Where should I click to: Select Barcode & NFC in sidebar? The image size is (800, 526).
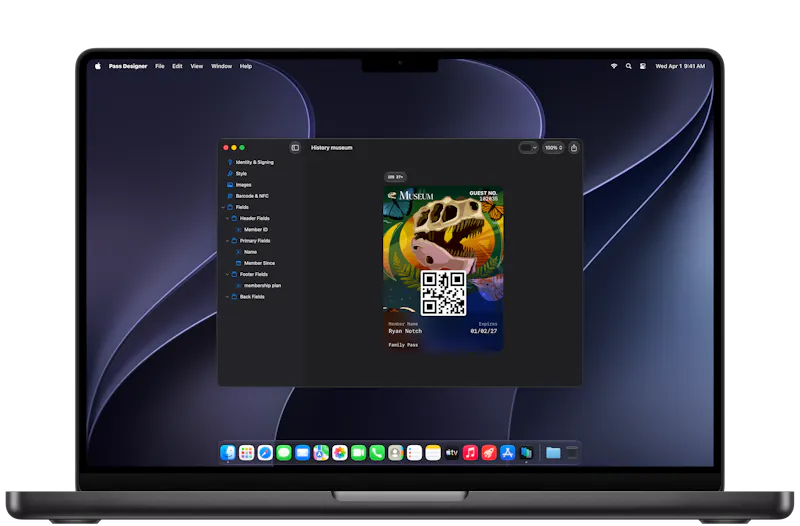[247, 196]
